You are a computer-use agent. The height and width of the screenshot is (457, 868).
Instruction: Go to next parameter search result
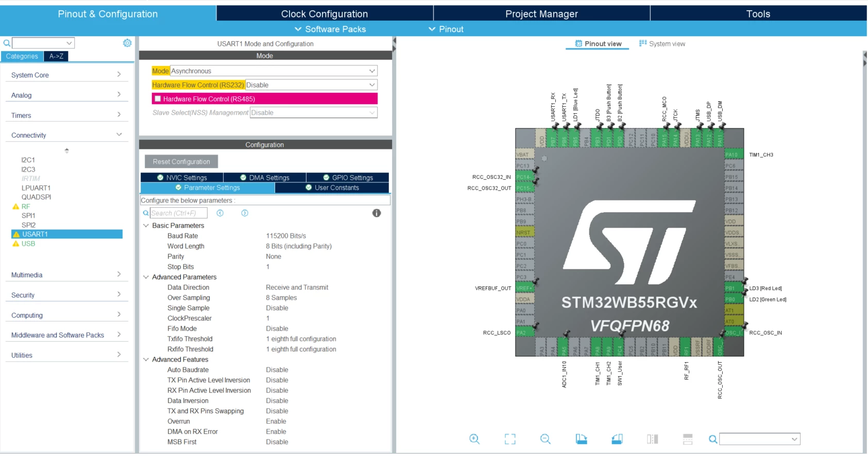pos(245,213)
